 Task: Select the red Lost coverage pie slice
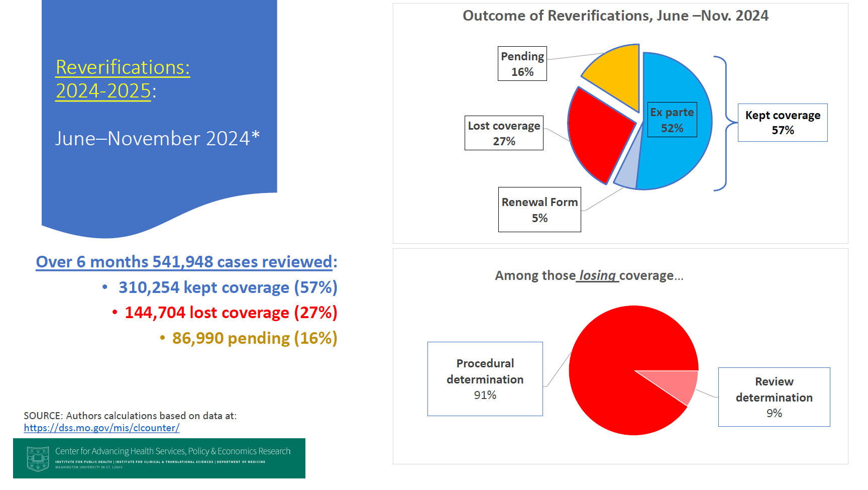tap(599, 133)
